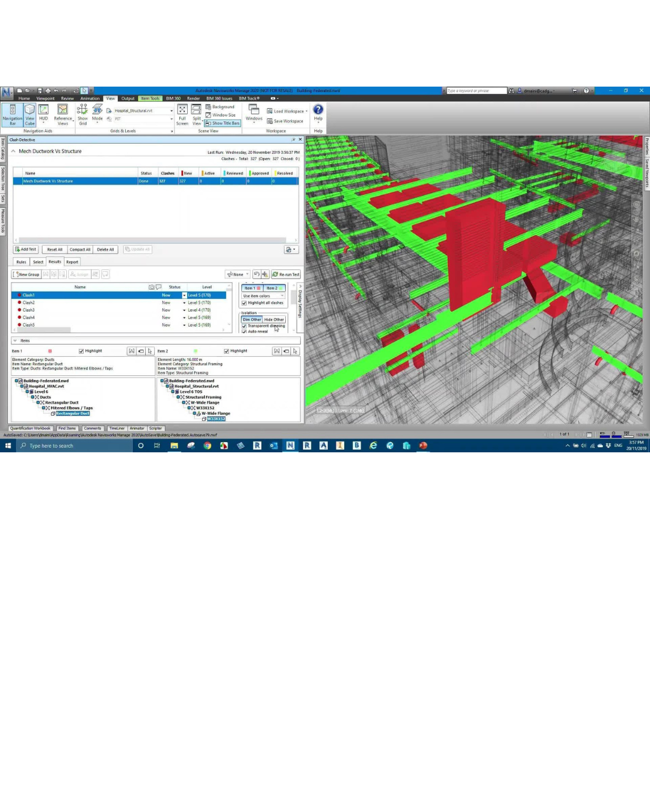
Task: Switch to the Rules tab
Action: pyautogui.click(x=21, y=262)
